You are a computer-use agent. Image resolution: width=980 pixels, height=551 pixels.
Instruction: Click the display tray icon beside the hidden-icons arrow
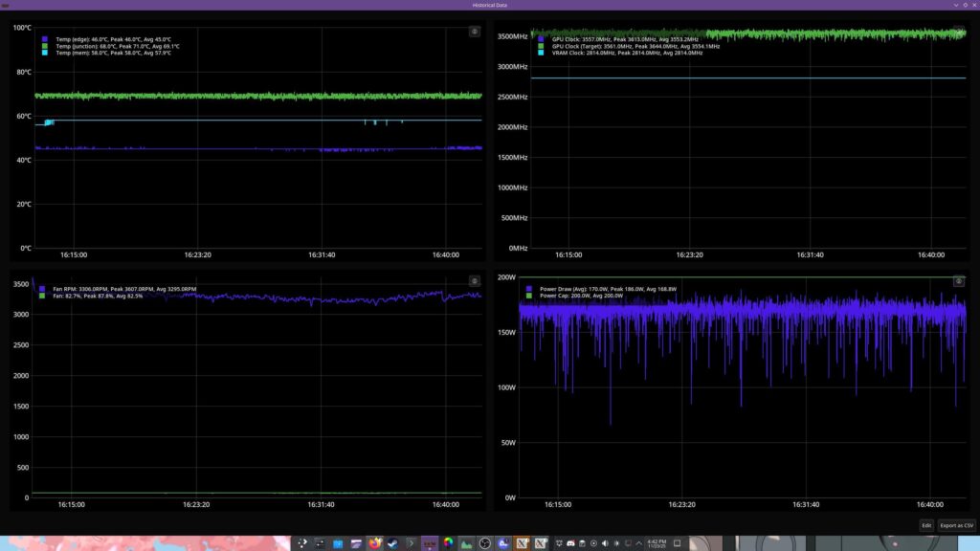tap(628, 543)
